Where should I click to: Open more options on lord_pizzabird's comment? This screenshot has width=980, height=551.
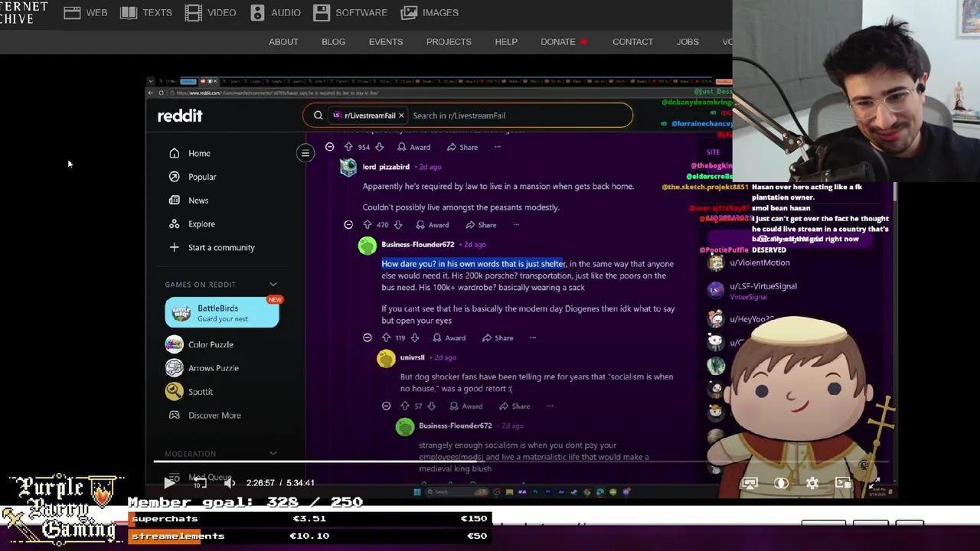[516, 225]
